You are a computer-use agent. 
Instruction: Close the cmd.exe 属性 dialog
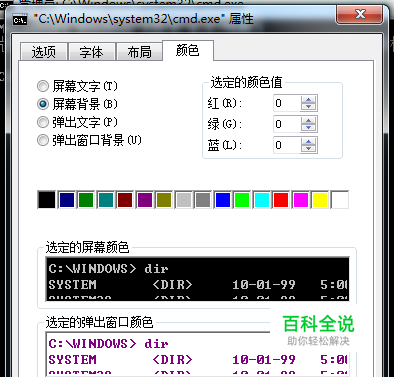click(360, 14)
